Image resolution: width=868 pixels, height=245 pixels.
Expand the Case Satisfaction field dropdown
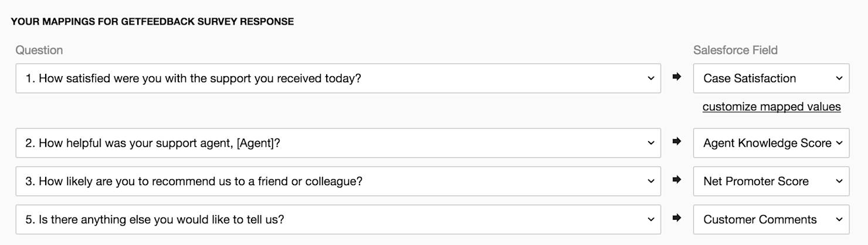pos(771,79)
